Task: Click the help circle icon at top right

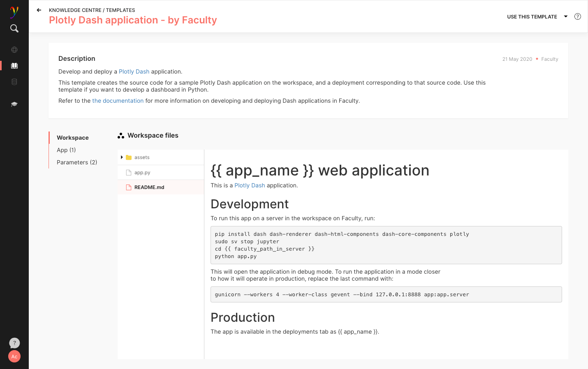Action: 577,17
